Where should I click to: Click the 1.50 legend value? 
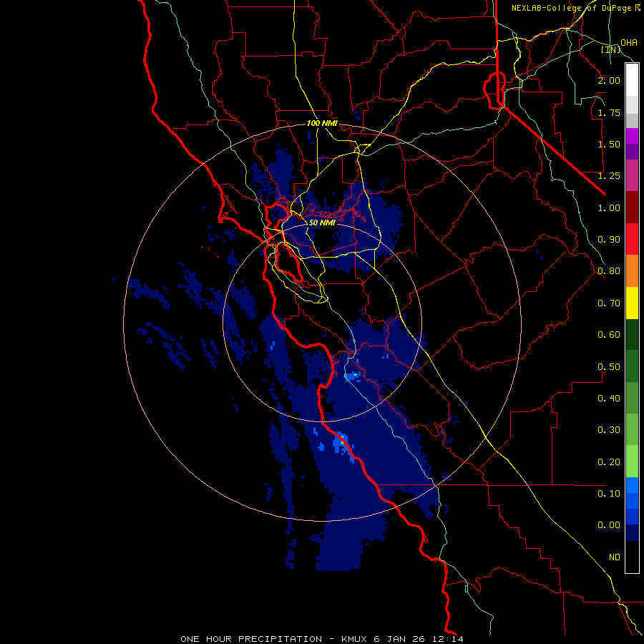[x=609, y=144]
